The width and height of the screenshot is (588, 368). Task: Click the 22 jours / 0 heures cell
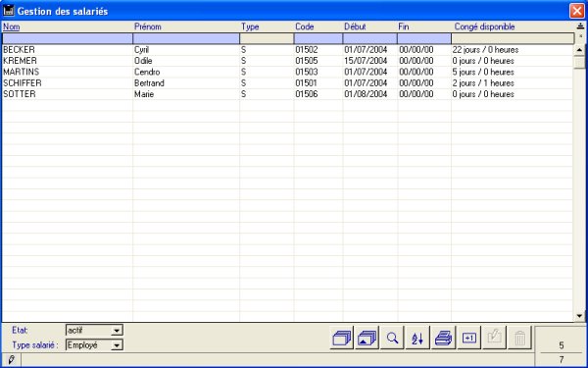point(486,50)
